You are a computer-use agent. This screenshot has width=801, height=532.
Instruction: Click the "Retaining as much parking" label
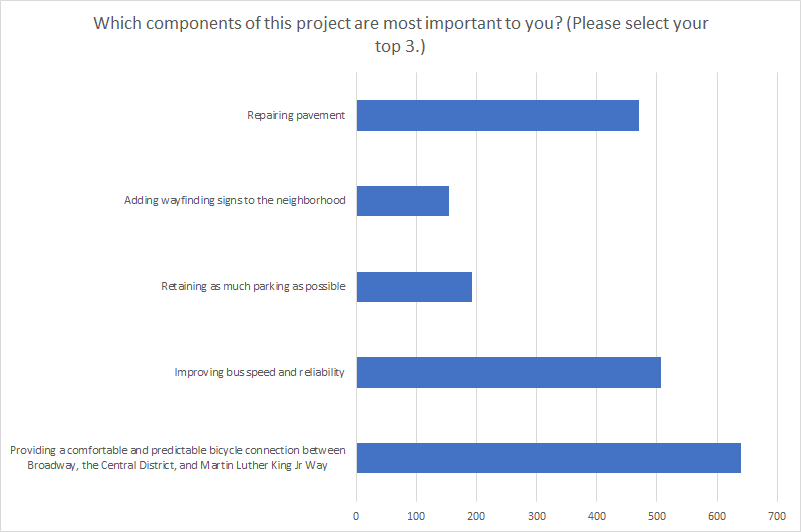click(x=253, y=287)
